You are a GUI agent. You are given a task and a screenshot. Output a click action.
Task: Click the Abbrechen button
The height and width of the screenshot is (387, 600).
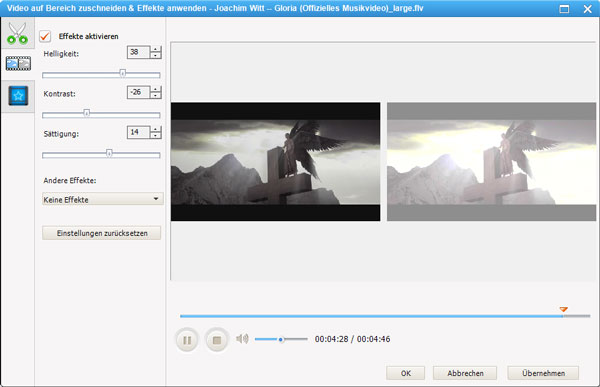pyautogui.click(x=465, y=373)
